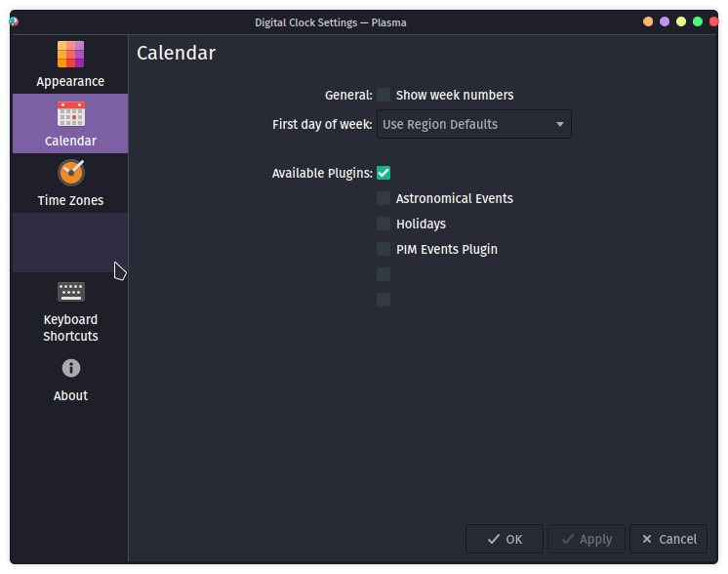728x574 pixels.
Task: Open the First day of week dropdown
Action: (x=473, y=124)
